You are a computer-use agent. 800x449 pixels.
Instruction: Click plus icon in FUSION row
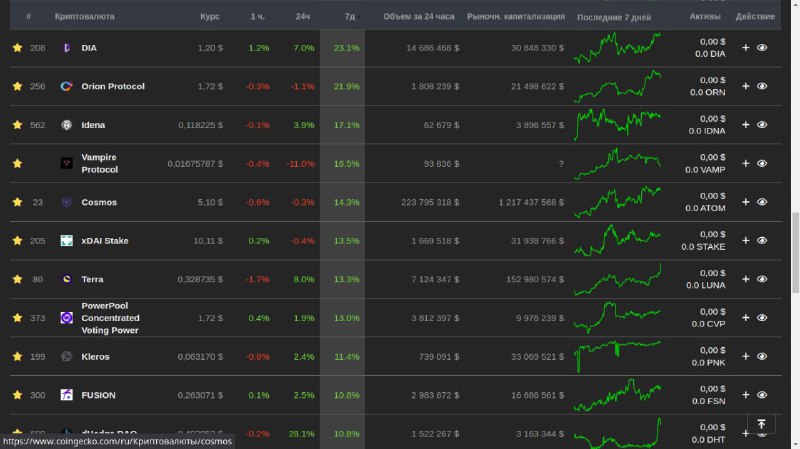tap(745, 395)
